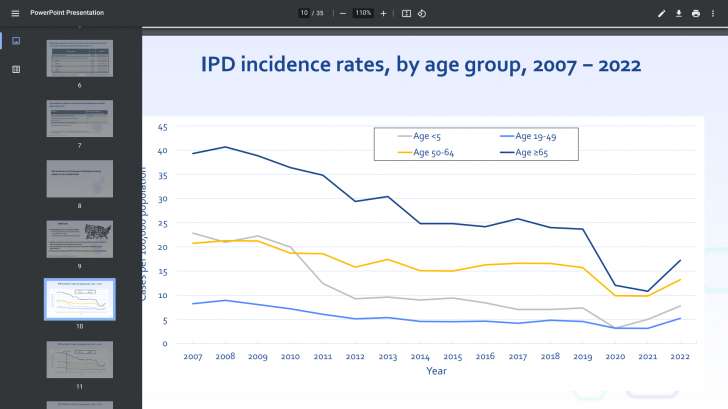Select the highlighted page 10 thumbnail

[79, 298]
